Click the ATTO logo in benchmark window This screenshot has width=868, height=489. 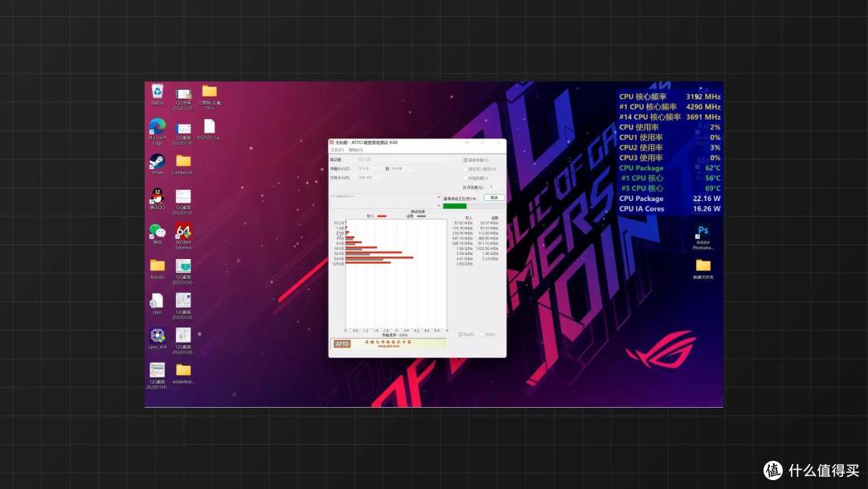[x=342, y=344]
